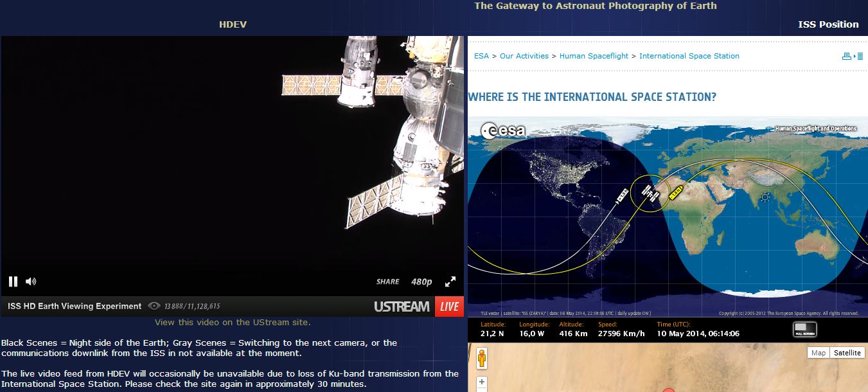
Task: Open the 480p video quality menu
Action: 421,281
